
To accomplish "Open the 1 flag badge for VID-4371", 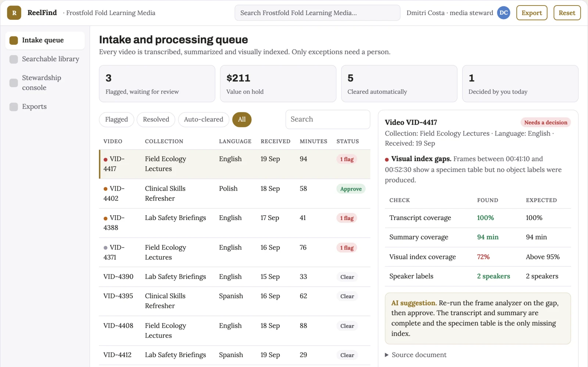I will 347,248.
